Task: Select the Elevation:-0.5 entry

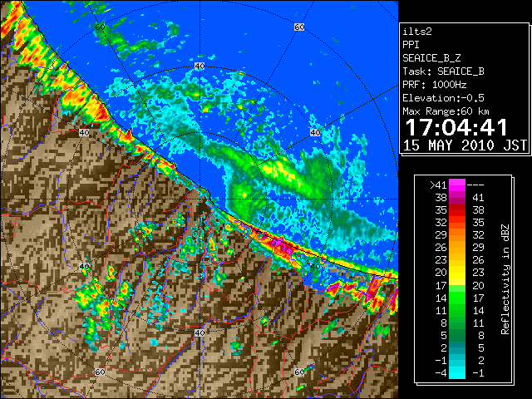Action: [x=443, y=98]
